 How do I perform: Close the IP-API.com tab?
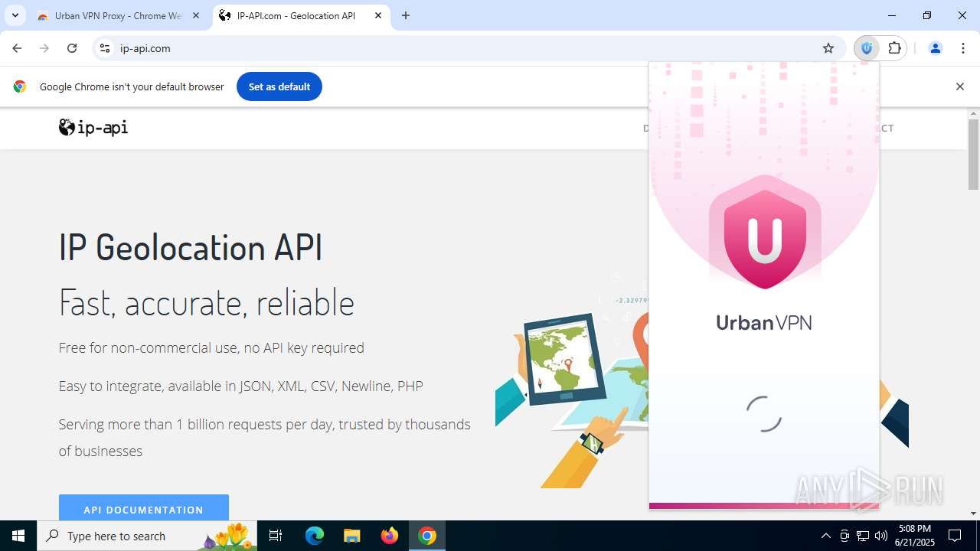click(378, 15)
